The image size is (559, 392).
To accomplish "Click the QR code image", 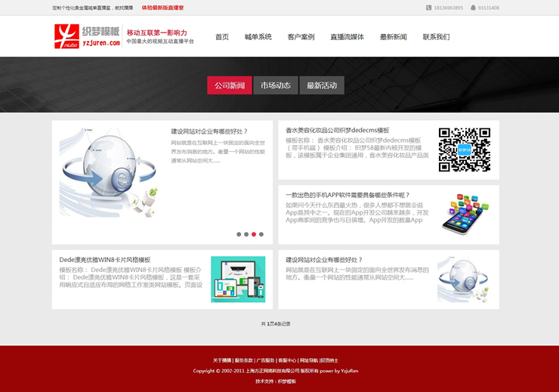I will click(x=464, y=150).
